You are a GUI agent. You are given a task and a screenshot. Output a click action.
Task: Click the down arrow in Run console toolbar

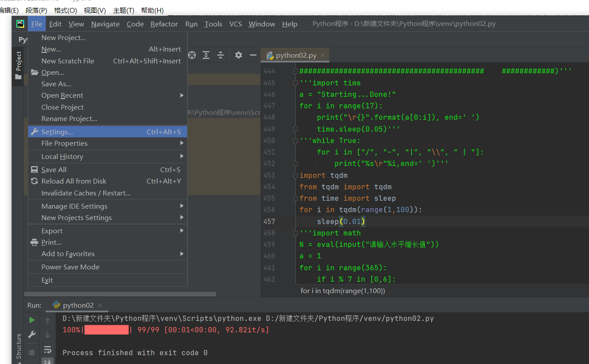(x=48, y=335)
